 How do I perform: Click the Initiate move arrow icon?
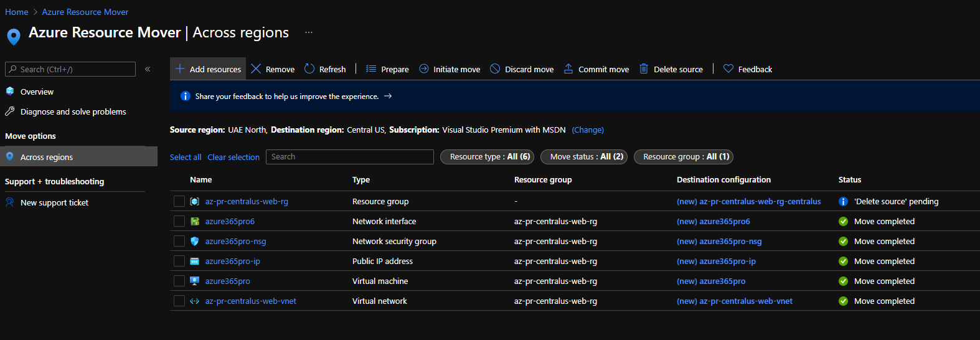click(424, 69)
